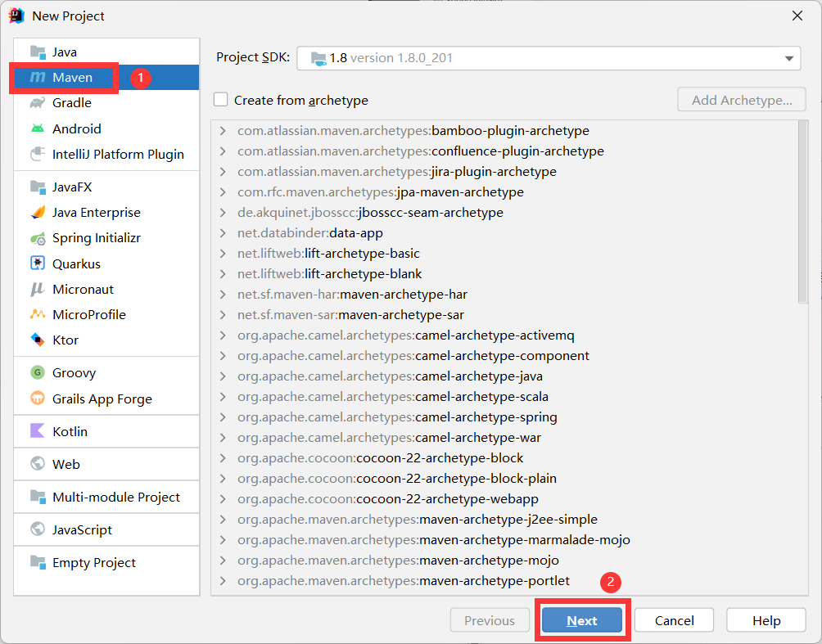This screenshot has width=822, height=644.
Task: Click the Multi-module Project folder icon
Action: click(x=38, y=496)
